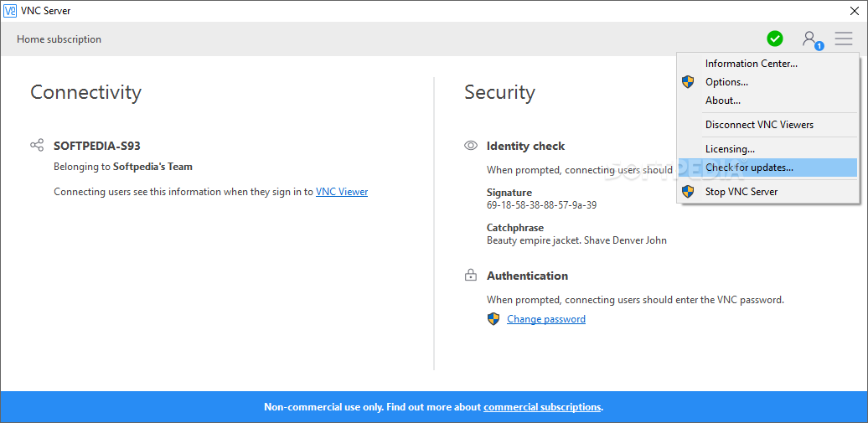Viewport: 868px width, 423px height.
Task: Click the Security heading
Action: (499, 92)
